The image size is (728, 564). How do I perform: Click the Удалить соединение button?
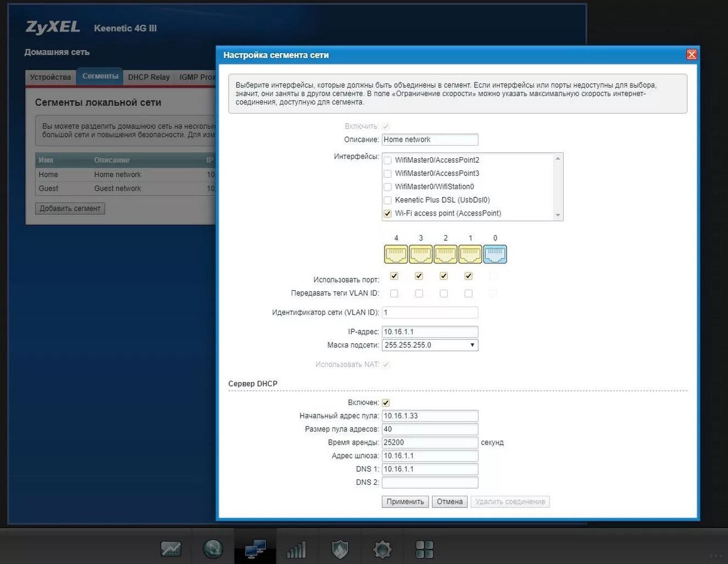(510, 502)
